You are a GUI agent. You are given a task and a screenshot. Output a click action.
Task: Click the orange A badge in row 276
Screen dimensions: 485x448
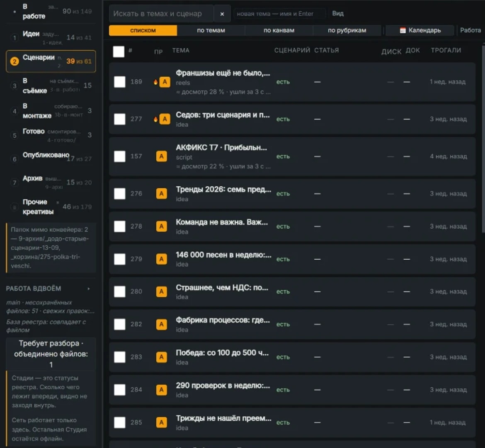tap(162, 194)
